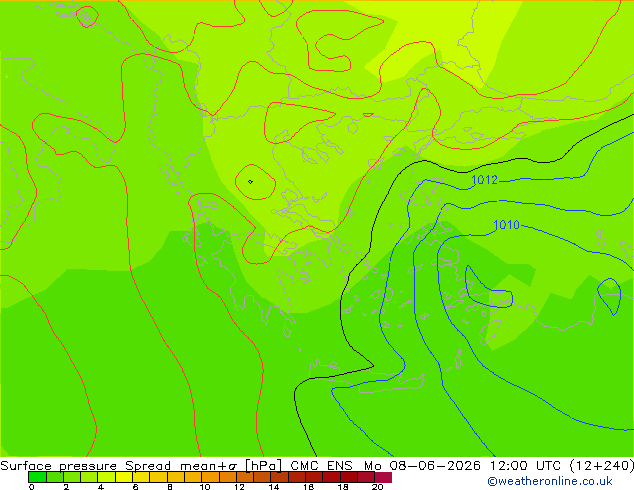Screen dimensions: 634x490
Task: Click the legend value 16
Action: point(308,487)
